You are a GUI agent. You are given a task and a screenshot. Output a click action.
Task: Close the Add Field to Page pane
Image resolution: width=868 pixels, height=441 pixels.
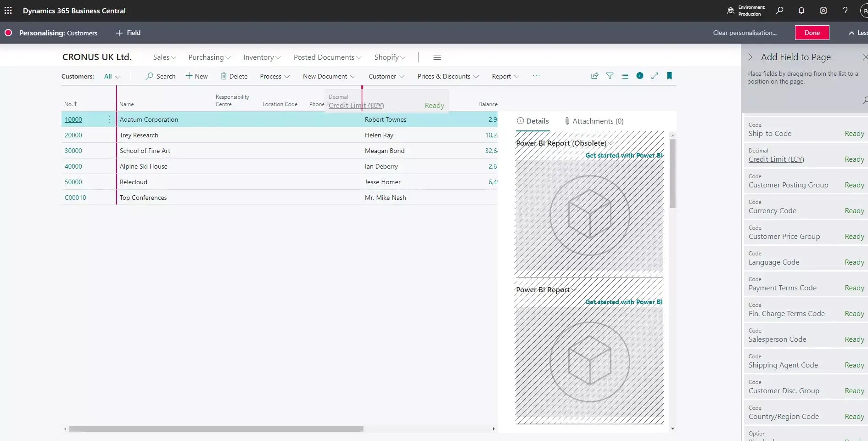(865, 57)
